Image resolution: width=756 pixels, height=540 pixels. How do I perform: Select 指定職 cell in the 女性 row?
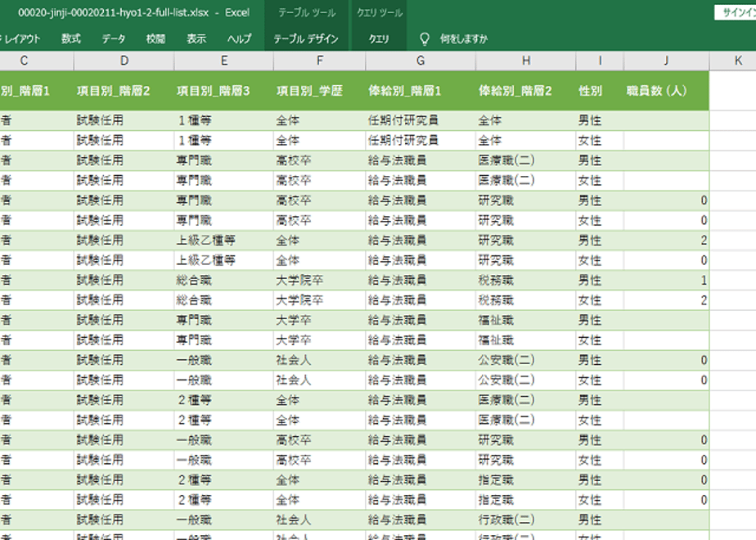coord(526,500)
